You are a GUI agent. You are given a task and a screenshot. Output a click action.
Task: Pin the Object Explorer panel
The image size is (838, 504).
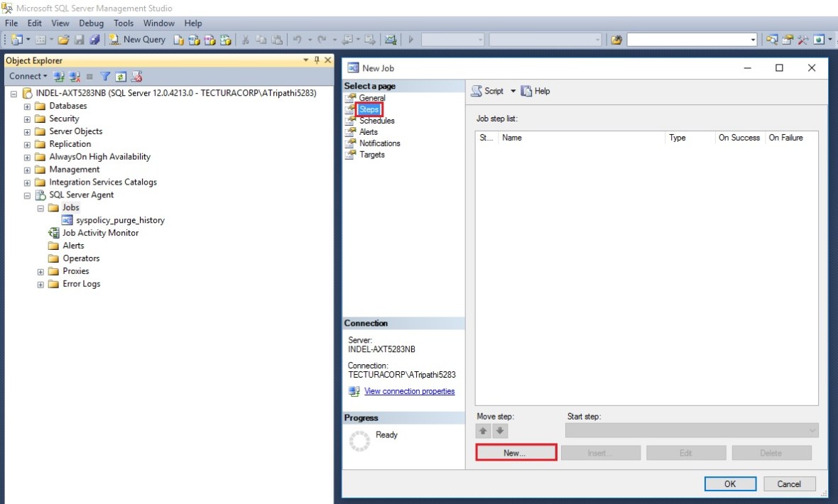coord(317,60)
